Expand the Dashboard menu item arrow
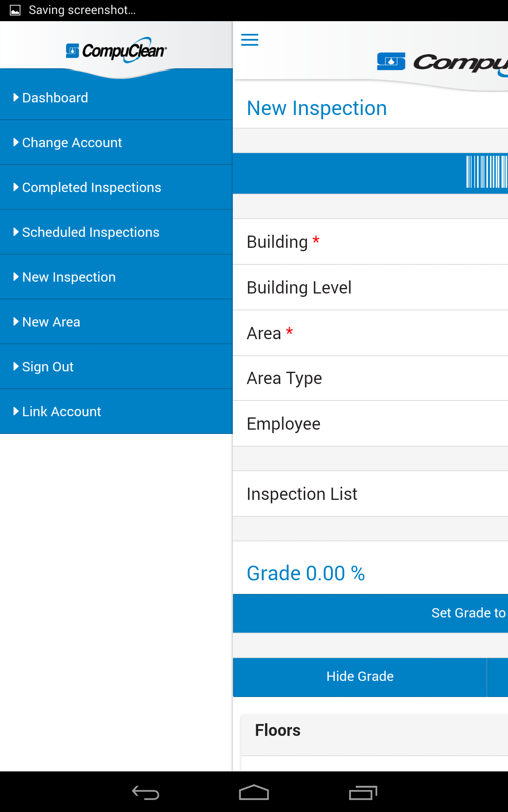508x812 pixels. pos(16,97)
